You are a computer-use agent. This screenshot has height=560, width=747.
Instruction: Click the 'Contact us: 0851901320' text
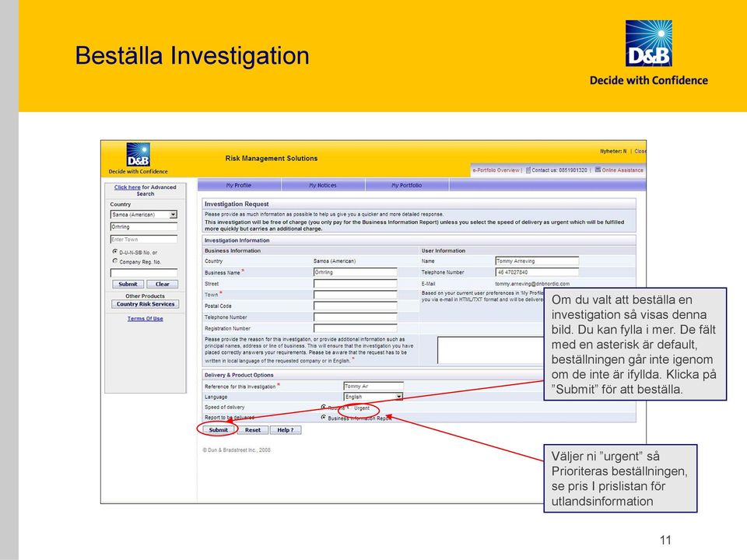559,170
